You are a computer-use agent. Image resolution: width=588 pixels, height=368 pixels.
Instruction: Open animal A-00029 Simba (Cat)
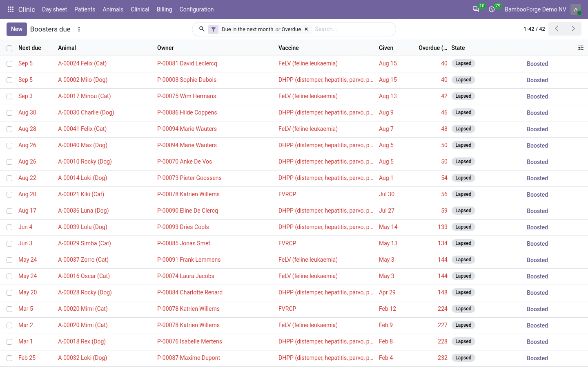pos(85,243)
